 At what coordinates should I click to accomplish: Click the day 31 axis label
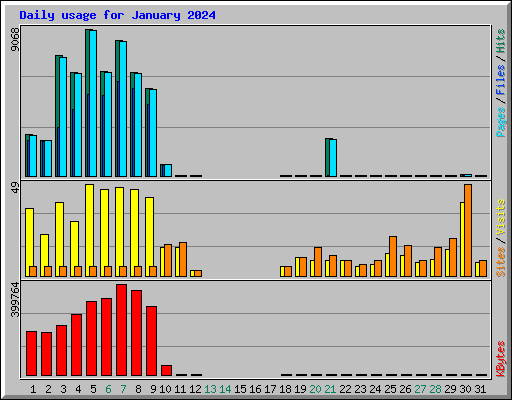480,389
